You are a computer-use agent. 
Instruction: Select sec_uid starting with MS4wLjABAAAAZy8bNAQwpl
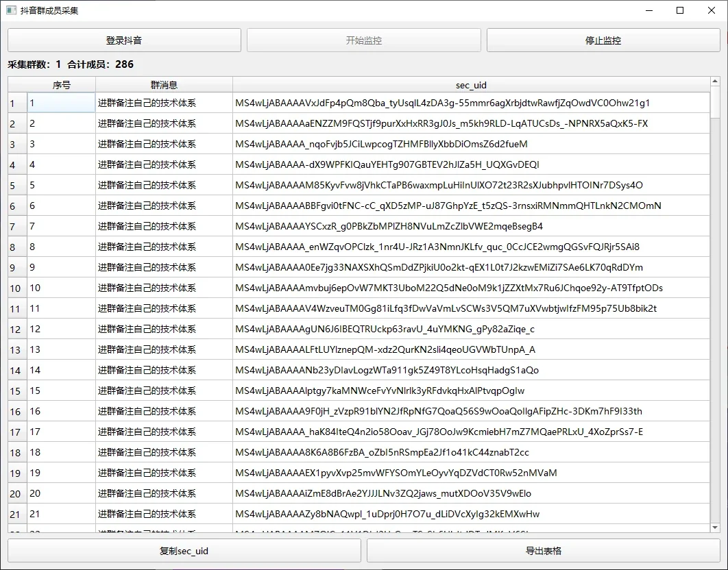point(471,514)
